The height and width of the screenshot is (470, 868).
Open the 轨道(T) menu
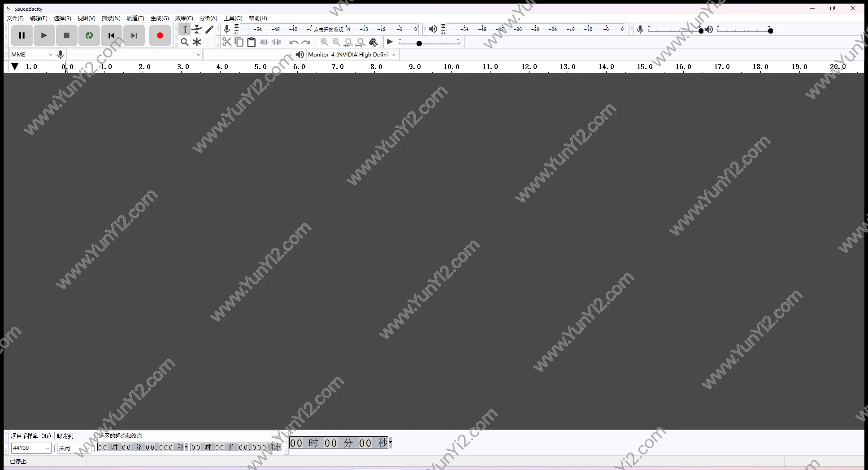(x=135, y=18)
